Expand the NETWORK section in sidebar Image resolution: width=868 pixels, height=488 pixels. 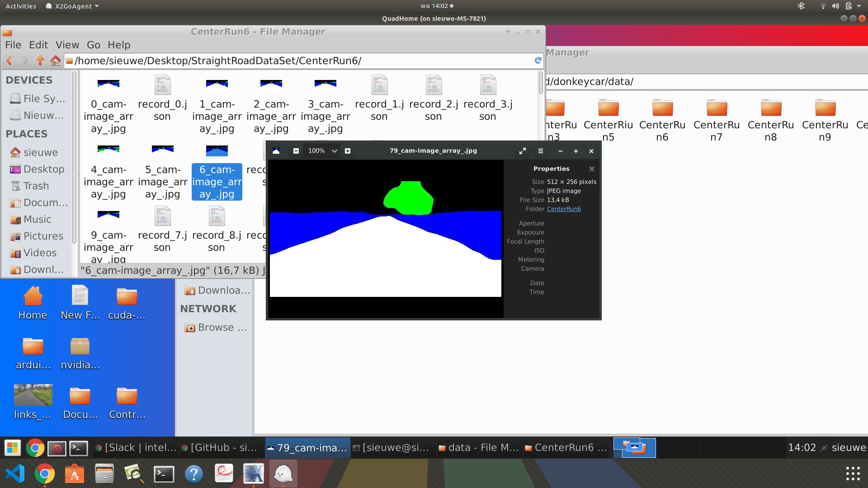(x=208, y=308)
